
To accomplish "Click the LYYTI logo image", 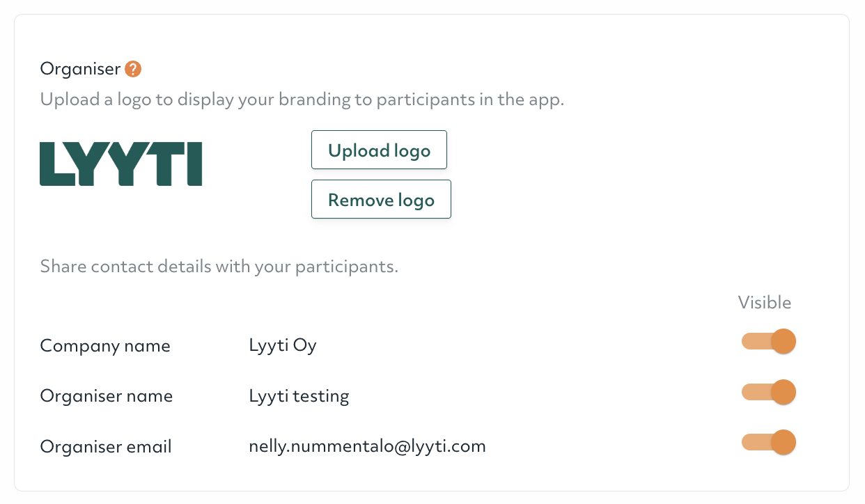I will coord(121,164).
